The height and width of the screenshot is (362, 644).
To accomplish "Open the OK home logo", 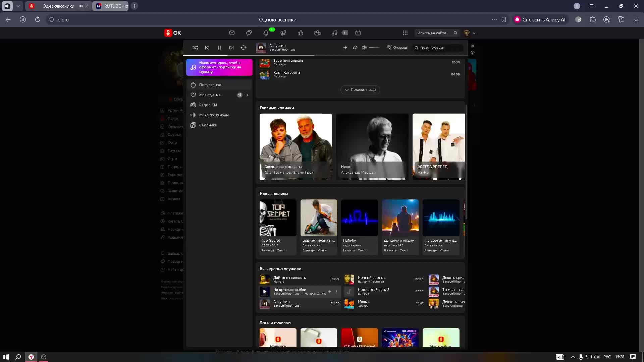I will (x=173, y=33).
